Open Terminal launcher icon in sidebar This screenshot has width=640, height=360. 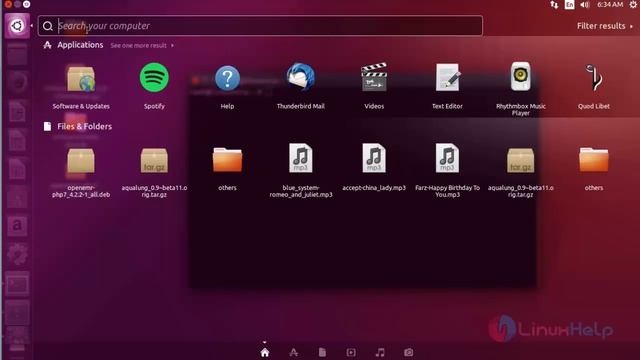tap(17, 284)
